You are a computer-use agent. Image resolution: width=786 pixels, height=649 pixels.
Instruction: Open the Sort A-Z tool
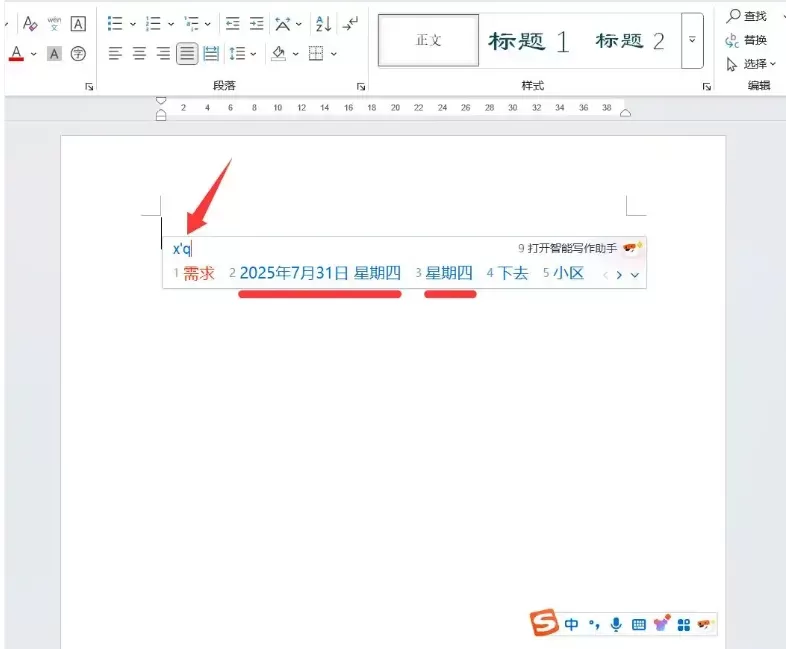[x=323, y=23]
